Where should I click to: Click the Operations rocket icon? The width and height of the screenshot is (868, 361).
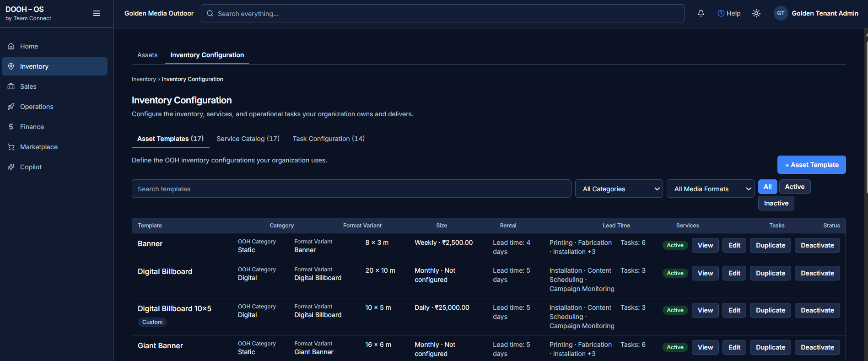point(11,107)
